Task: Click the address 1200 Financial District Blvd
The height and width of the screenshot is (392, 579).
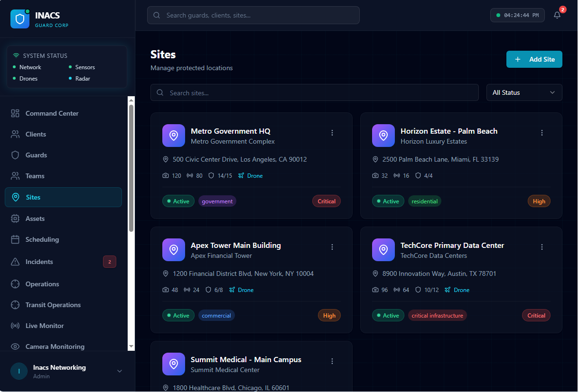Action: [243, 273]
